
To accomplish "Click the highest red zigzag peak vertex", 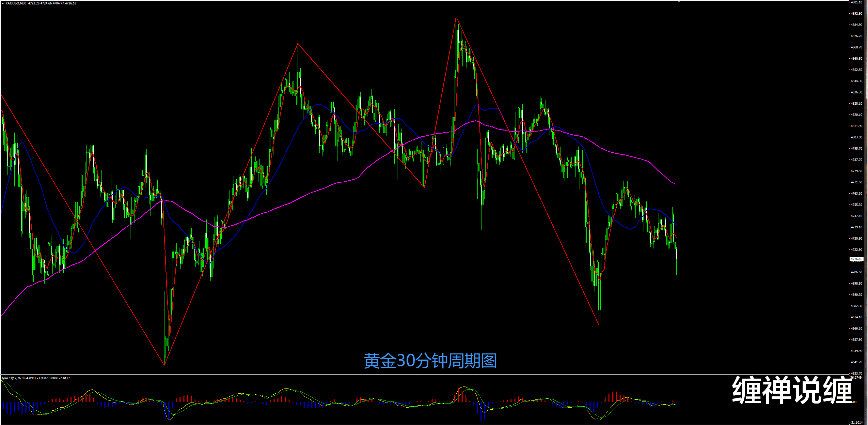I will tap(456, 19).
